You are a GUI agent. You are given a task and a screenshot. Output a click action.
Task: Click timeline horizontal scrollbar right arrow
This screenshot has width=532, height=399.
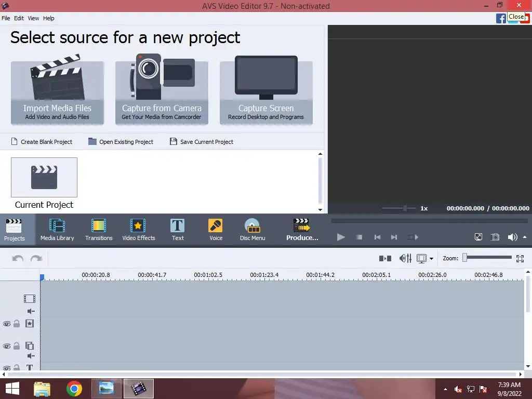pyautogui.click(x=521, y=374)
